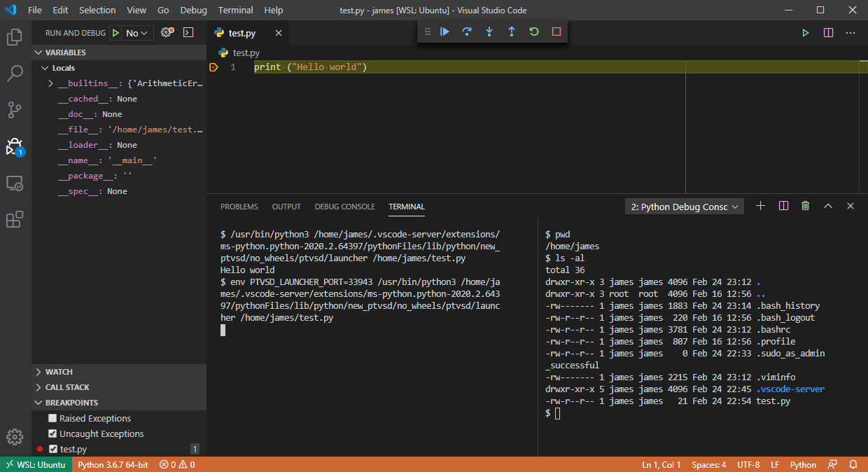Stop the debug session

[556, 32]
